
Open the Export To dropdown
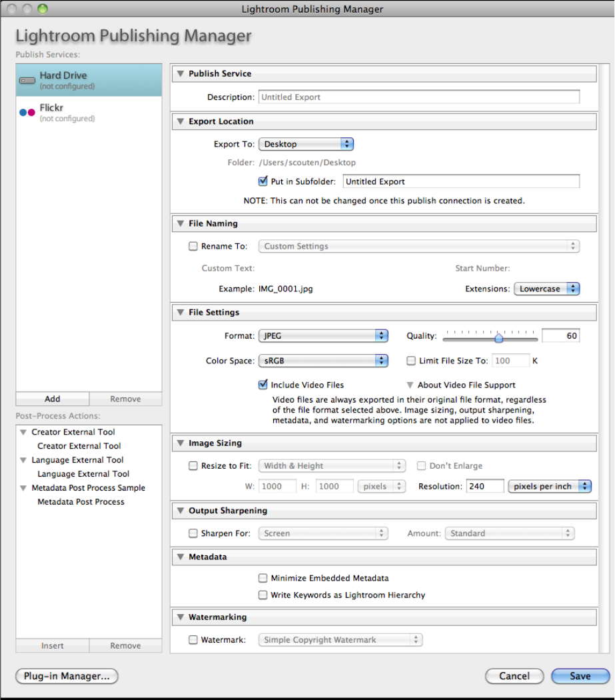point(306,144)
